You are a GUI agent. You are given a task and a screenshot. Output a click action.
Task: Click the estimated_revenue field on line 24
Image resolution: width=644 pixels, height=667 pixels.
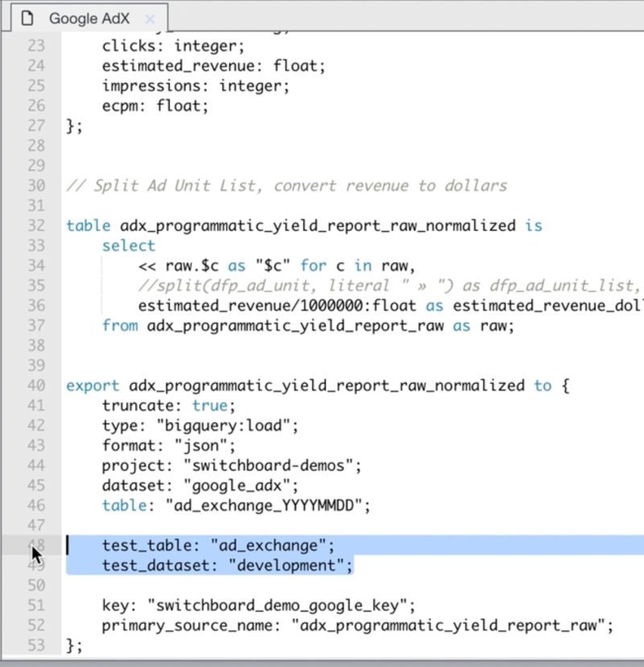173,65
